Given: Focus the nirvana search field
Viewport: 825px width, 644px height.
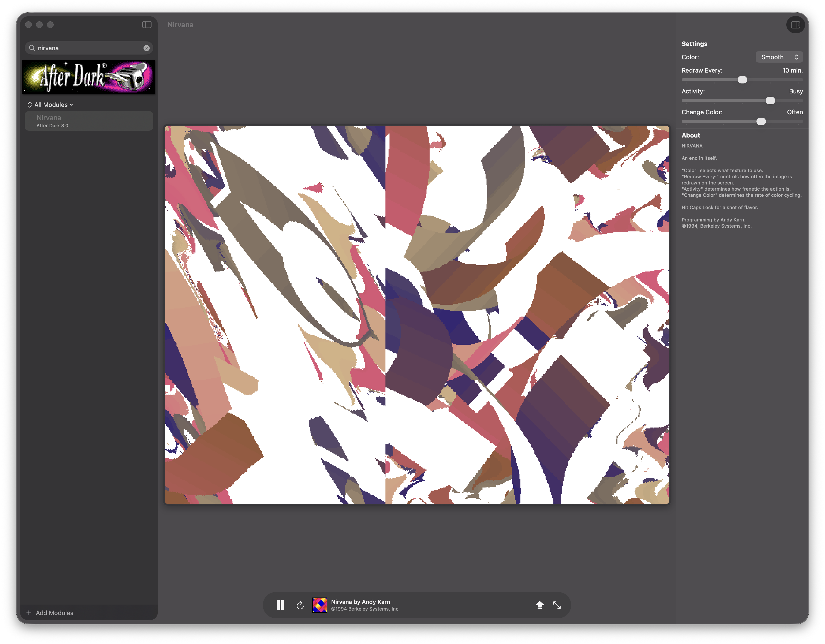Looking at the screenshot, I should tap(89, 48).
